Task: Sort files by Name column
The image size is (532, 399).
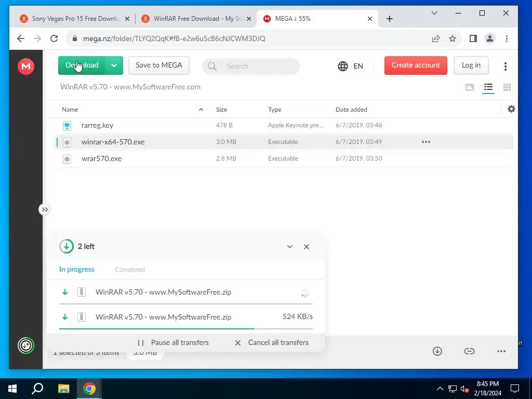Action: [70, 110]
